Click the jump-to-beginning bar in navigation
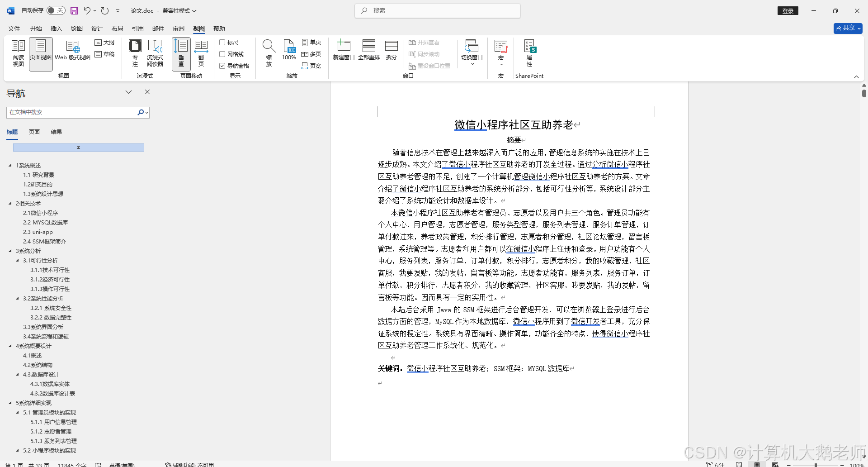Image resolution: width=868 pixels, height=467 pixels. [x=78, y=148]
